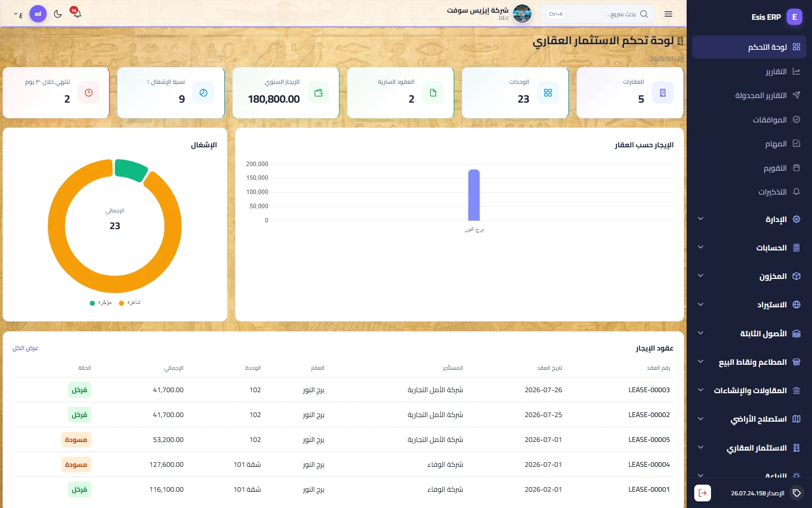Click the التذكيرات bell icon in sidebar

click(796, 192)
